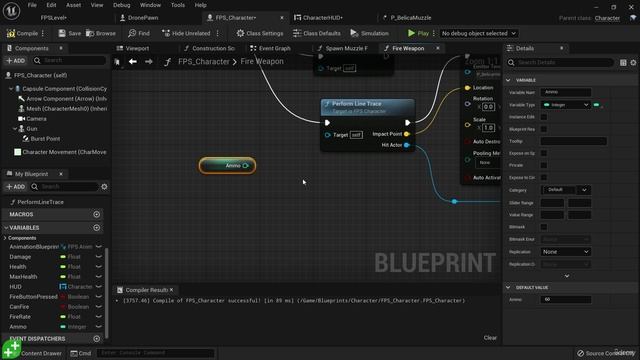The image size is (640, 360).
Task: Save the blueprint with Save button
Action: 69,33
